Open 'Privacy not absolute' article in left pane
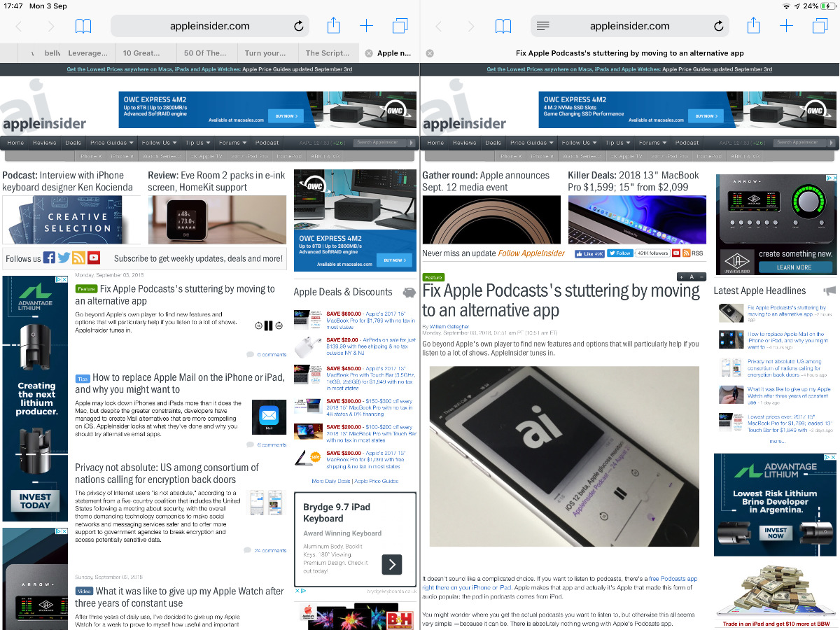The width and height of the screenshot is (840, 630). tap(167, 473)
